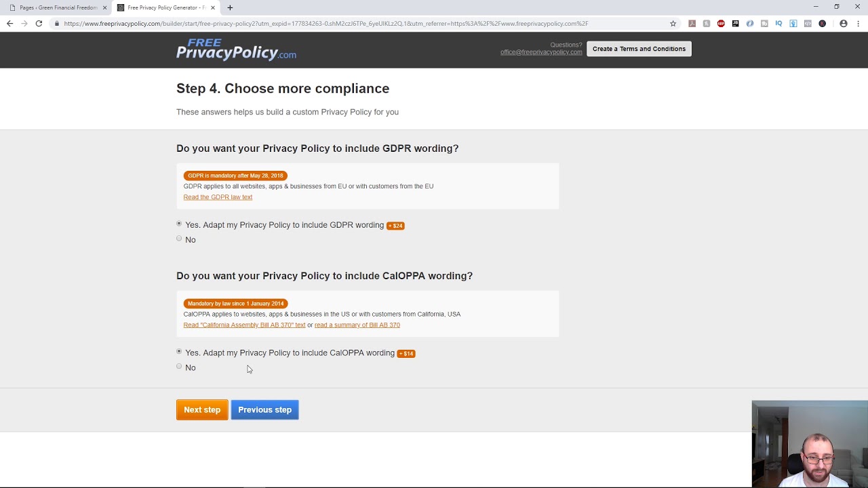Select Yes to include GDPR wording
Screen dimensions: 868x488
179,224
